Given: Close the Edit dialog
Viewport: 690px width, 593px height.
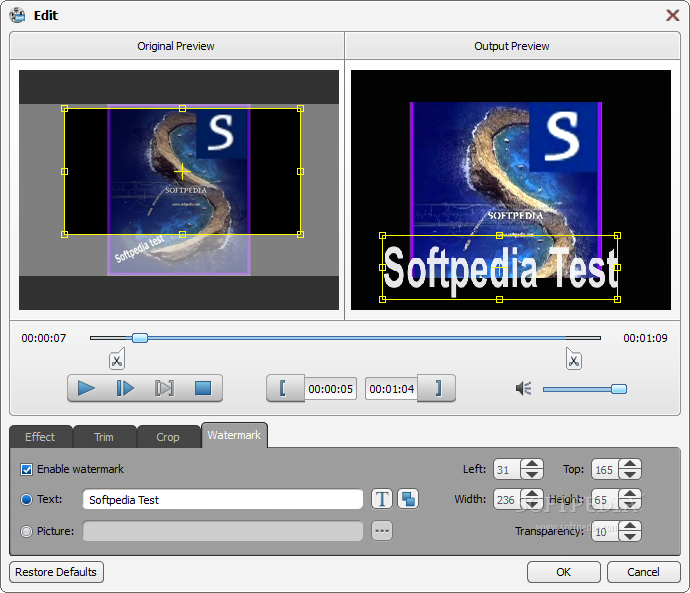Looking at the screenshot, I should 672,15.
